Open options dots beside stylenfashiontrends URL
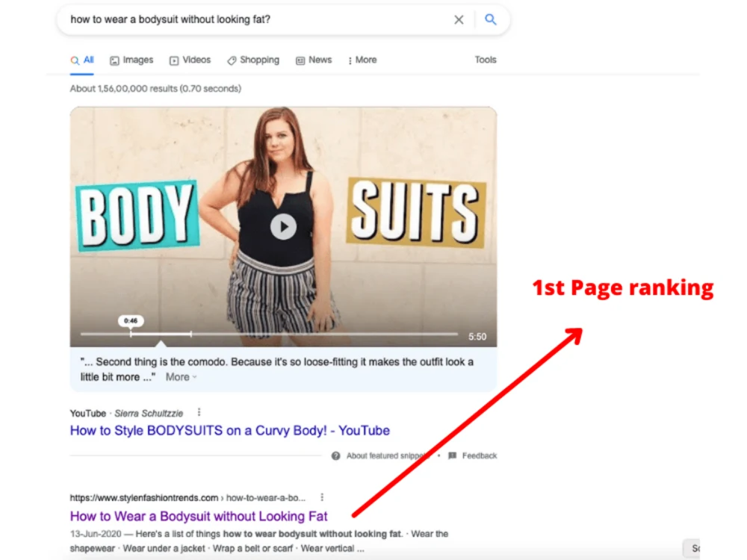Screen dimensions: 747x560 pos(322,497)
